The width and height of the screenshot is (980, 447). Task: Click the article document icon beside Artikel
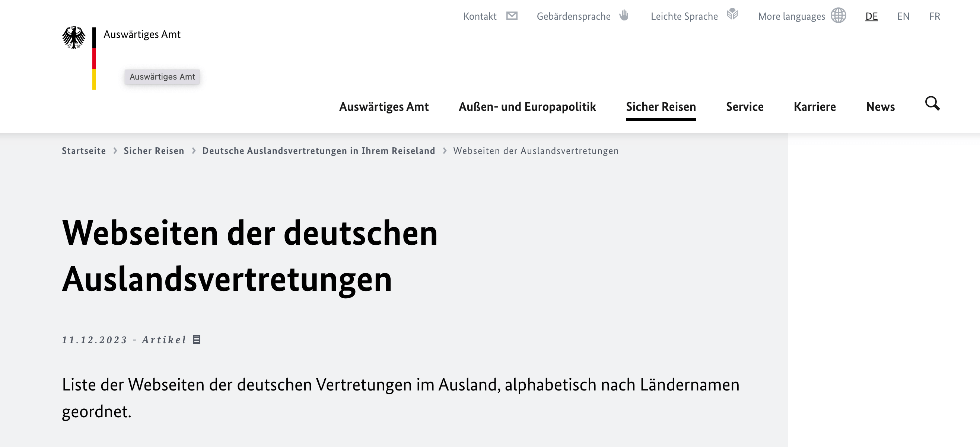(196, 340)
